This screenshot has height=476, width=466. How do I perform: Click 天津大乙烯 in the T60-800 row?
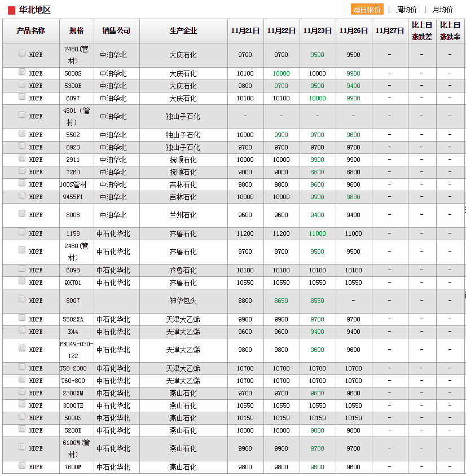point(183,381)
